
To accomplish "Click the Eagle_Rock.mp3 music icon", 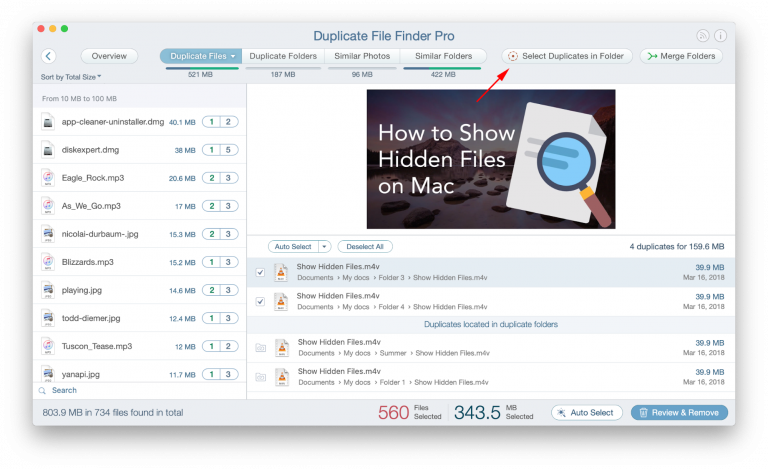I will coord(48,178).
